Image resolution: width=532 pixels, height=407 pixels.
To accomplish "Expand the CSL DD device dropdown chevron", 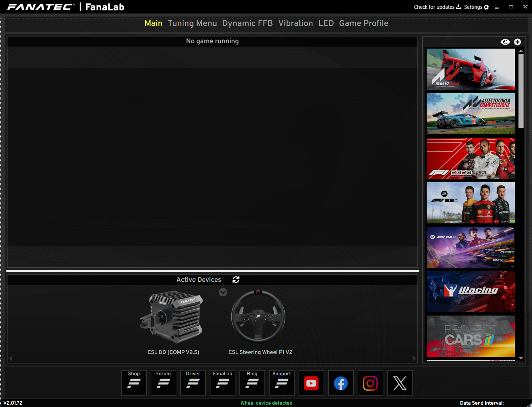I will pos(223,292).
